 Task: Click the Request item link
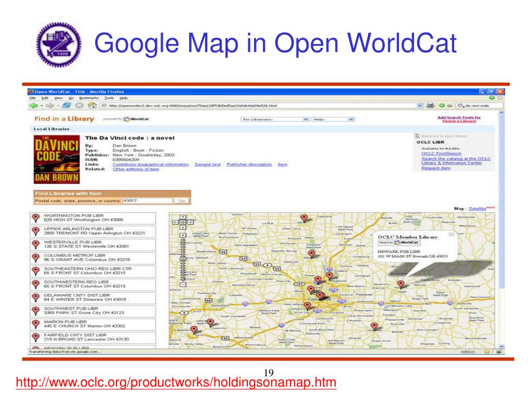click(x=436, y=168)
